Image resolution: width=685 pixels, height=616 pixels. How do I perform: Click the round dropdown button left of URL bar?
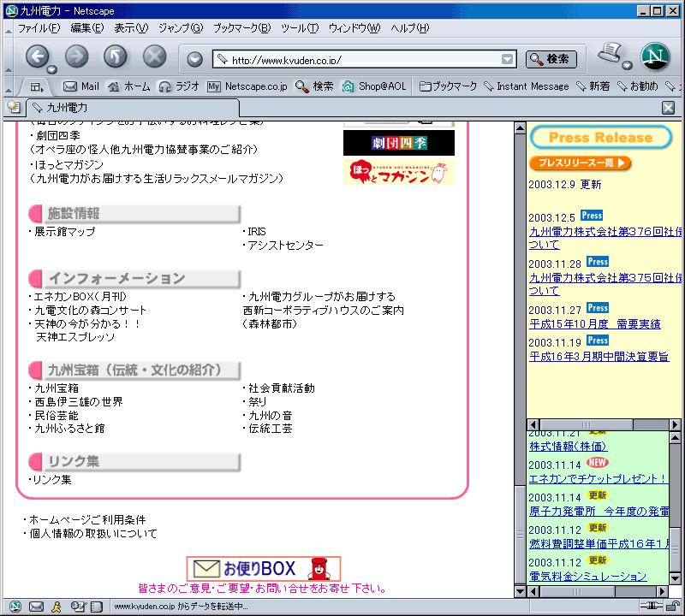pyautogui.click(x=195, y=59)
